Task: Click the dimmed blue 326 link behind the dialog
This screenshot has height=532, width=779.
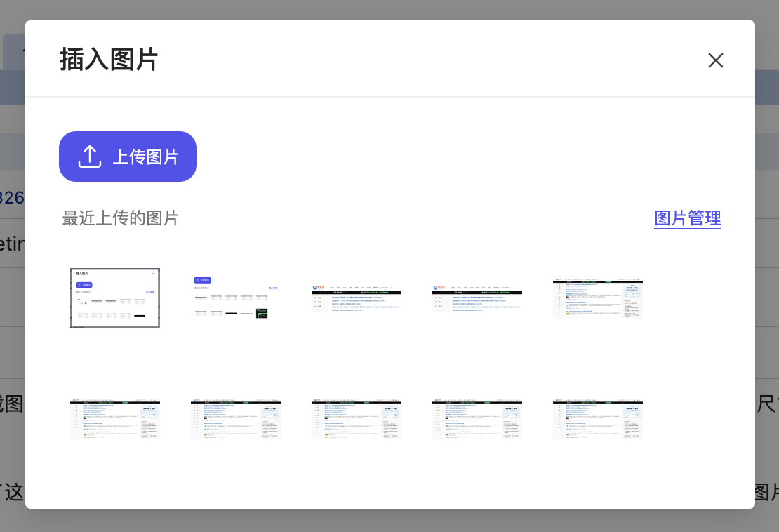Action: [x=12, y=198]
